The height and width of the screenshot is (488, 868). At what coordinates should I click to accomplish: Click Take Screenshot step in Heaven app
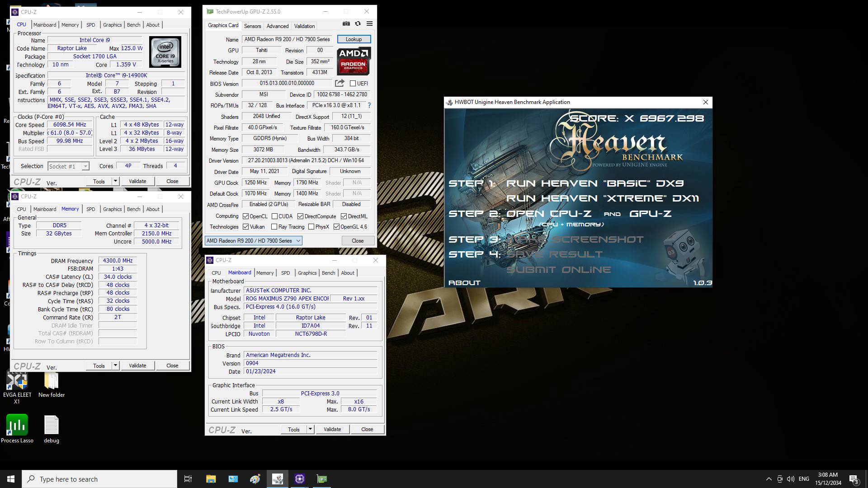tap(575, 239)
